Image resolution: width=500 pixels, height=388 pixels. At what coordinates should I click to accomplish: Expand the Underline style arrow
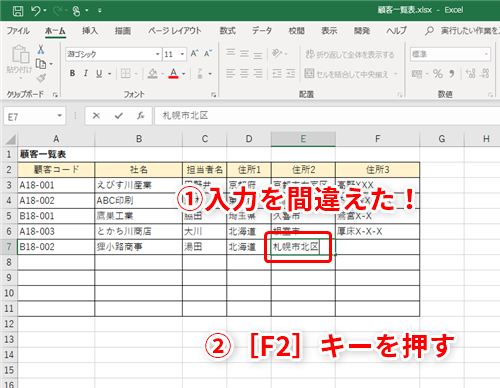[109, 74]
